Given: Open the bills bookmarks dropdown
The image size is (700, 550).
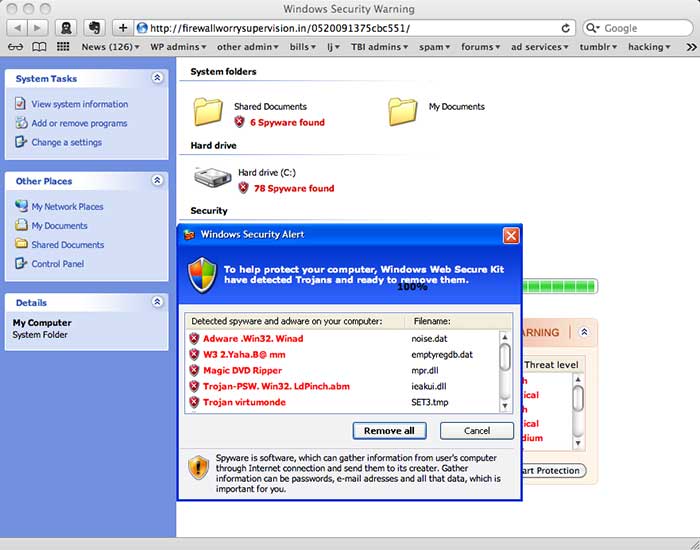Looking at the screenshot, I should tap(303, 47).
